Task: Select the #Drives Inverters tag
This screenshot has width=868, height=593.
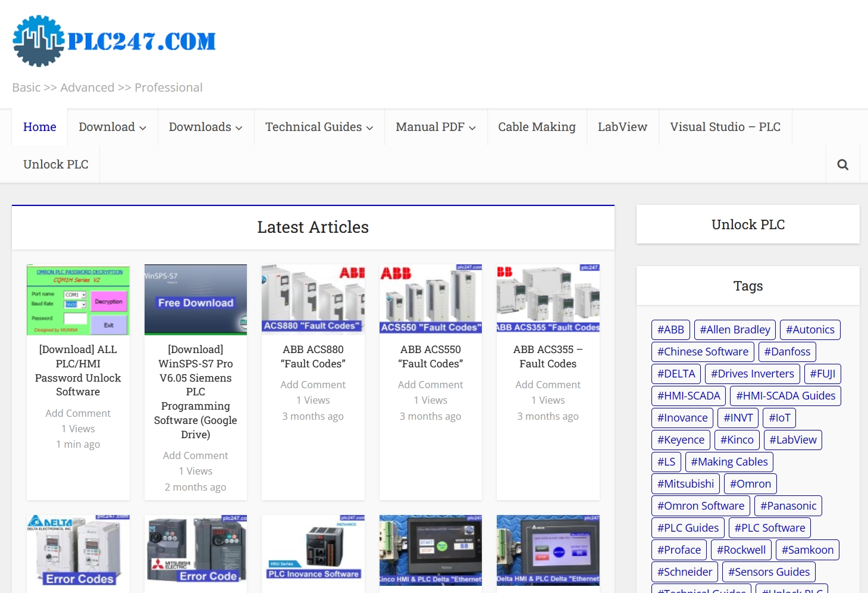Action: [x=753, y=374]
